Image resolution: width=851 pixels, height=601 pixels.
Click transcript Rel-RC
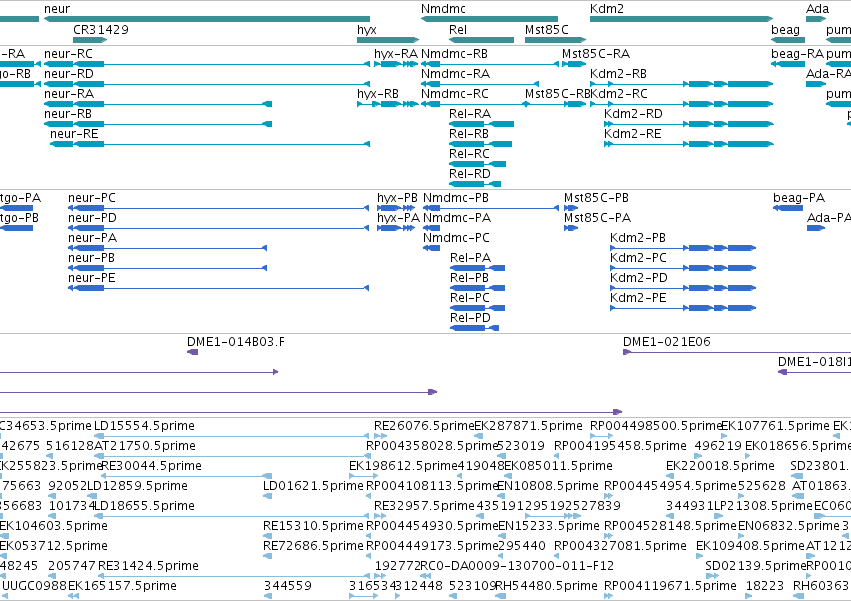[469, 154]
